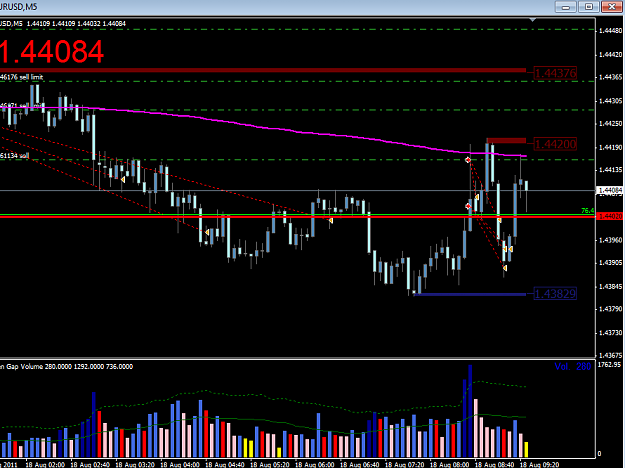Screen dimensions: 625x468
Task: Click the OHLC header text 1.44109 1.44109 1.44032 1.44084
Action: click(x=76, y=24)
